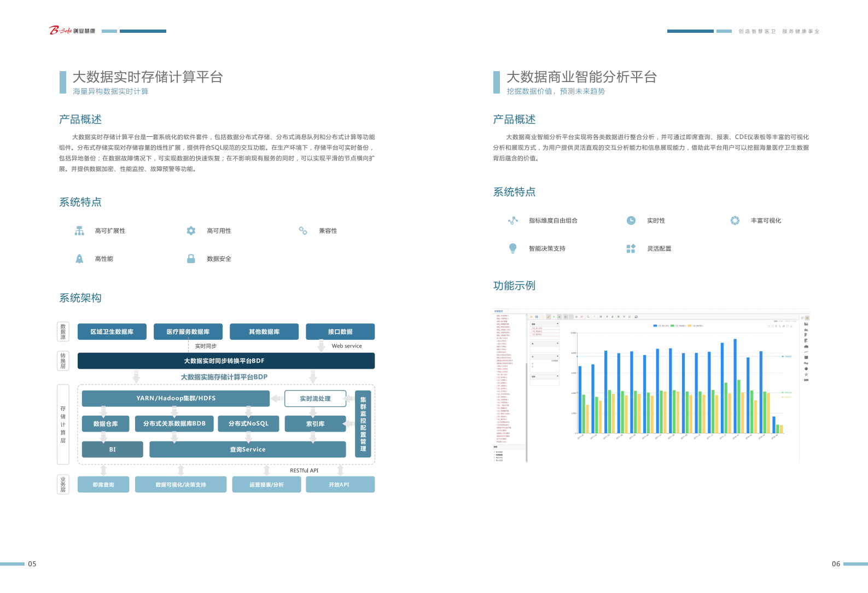
Task: Select the 数据可视化/决策支持 box
Action: (x=180, y=485)
